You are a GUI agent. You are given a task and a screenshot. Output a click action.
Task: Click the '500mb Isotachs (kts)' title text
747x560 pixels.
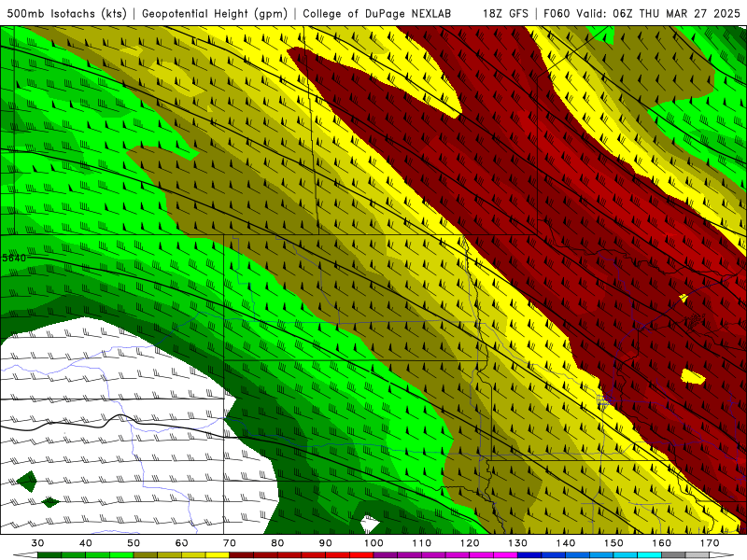click(66, 13)
